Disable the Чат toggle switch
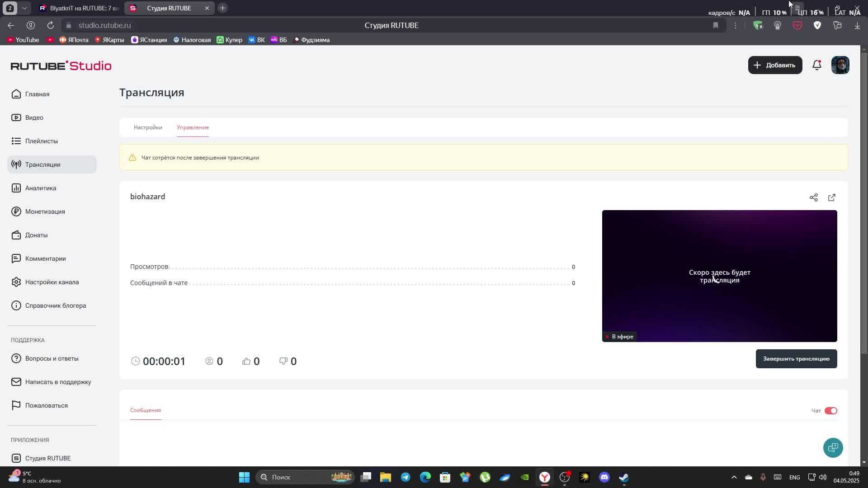868x488 pixels. click(830, 411)
